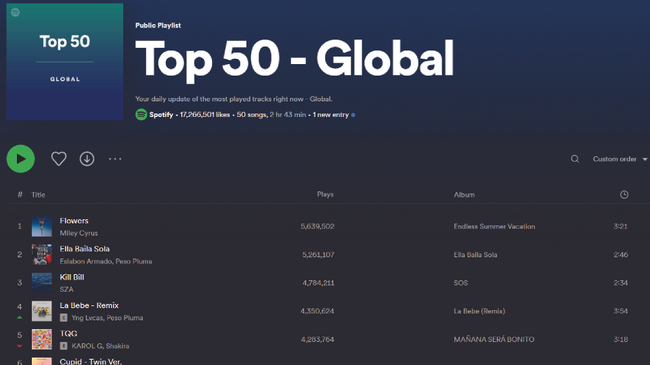Click the 3:18 duration of TQG
Screen dimensions: 650x365
click(621, 339)
